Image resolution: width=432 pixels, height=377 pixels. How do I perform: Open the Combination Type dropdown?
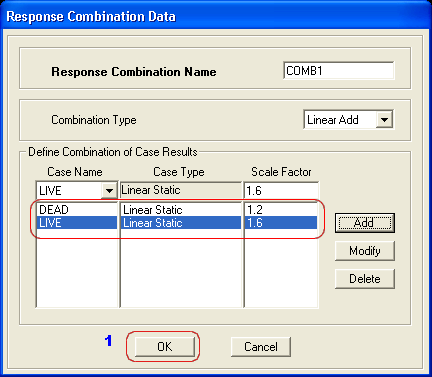click(x=384, y=120)
